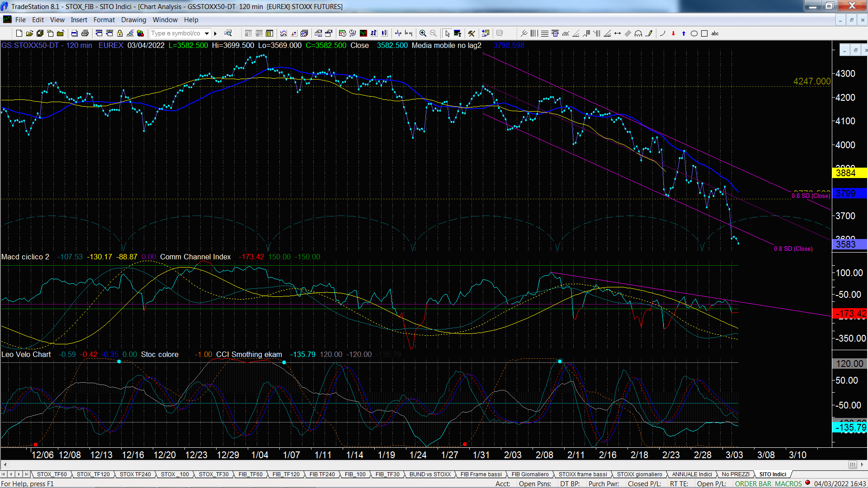The image size is (868, 488).
Task: Select the curved arc line tool
Action: coord(663,33)
